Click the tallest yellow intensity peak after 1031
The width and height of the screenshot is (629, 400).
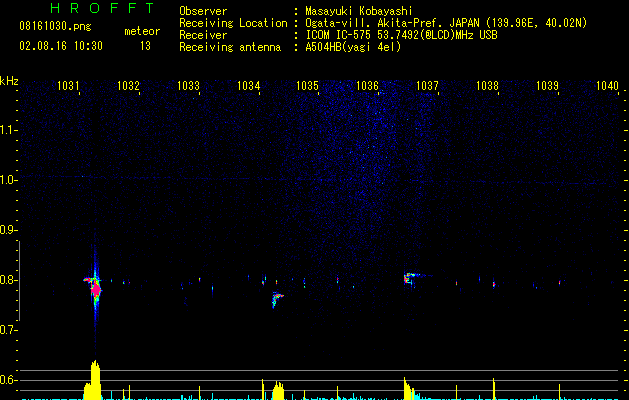pos(95,380)
